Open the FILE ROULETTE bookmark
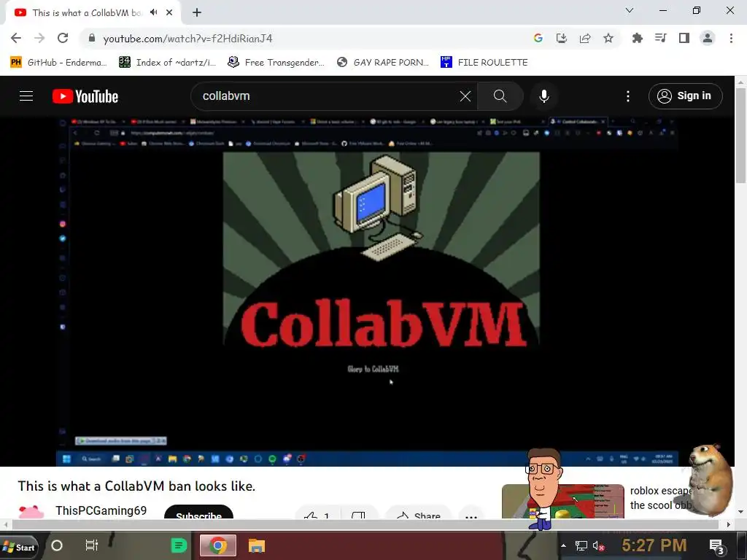 click(484, 63)
